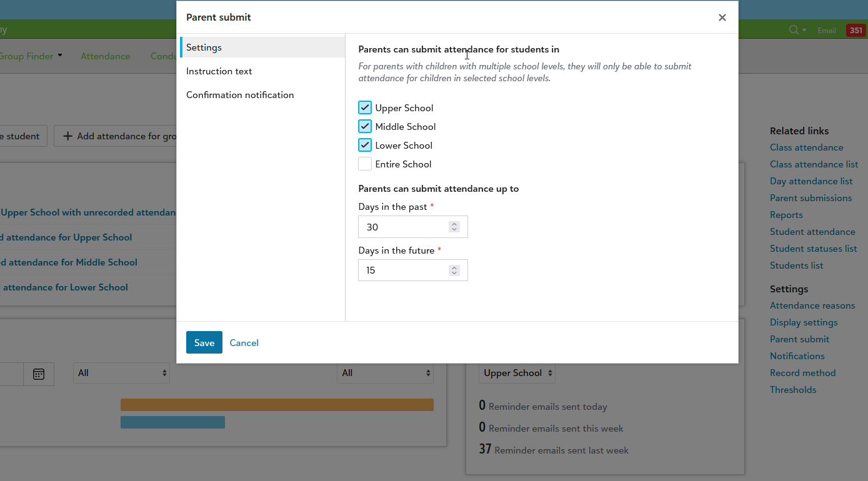Screen dimensions: 868x481
Task: Click the plus icon to add attendance for group
Action: tap(67, 136)
